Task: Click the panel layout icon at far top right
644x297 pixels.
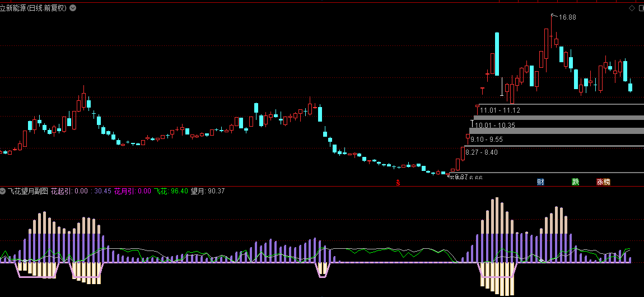Action: point(641,8)
